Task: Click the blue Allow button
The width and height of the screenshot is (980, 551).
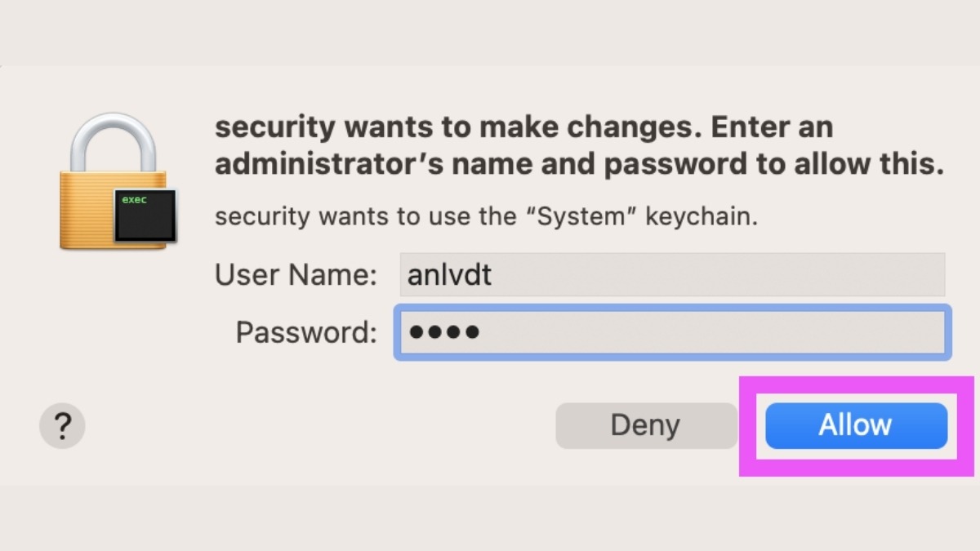Action: coord(856,425)
